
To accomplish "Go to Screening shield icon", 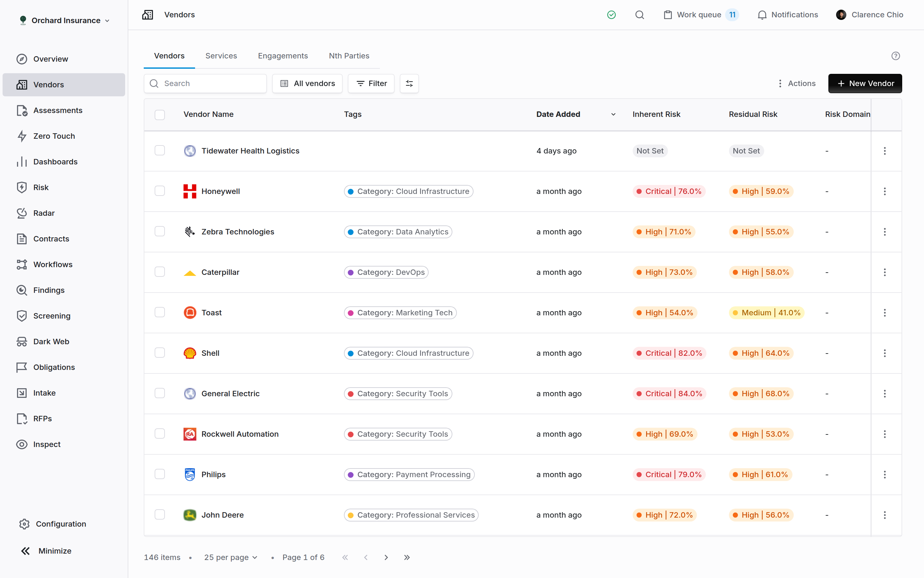I will [22, 316].
